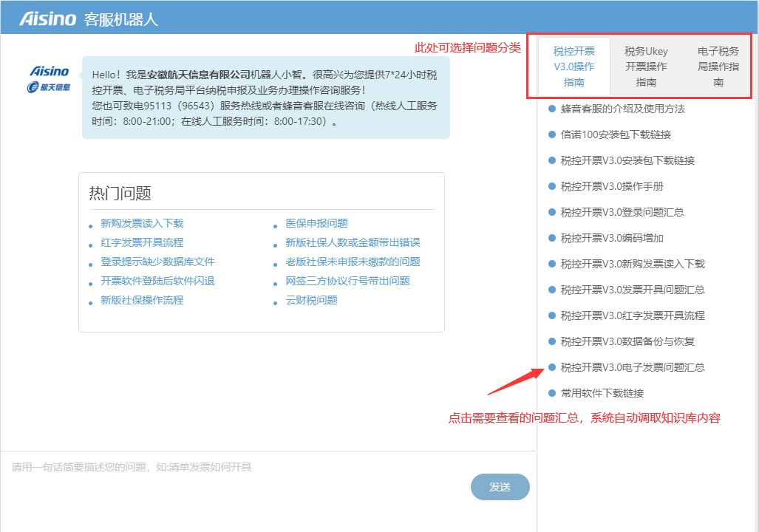Viewport: 759px width, 532px height.
Task: Select hot question 医保申报问题
Action: point(316,223)
